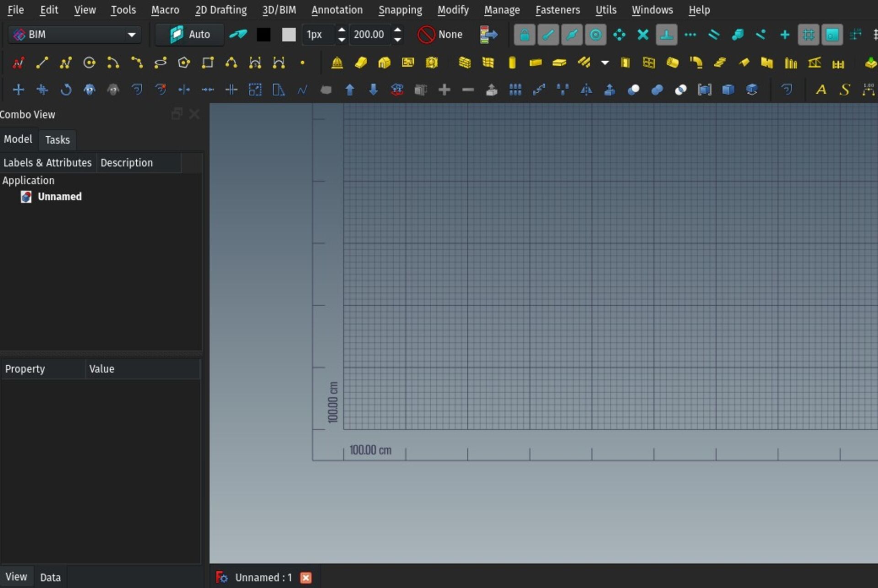Toggle snap to Center
878x588 pixels.
click(x=595, y=34)
